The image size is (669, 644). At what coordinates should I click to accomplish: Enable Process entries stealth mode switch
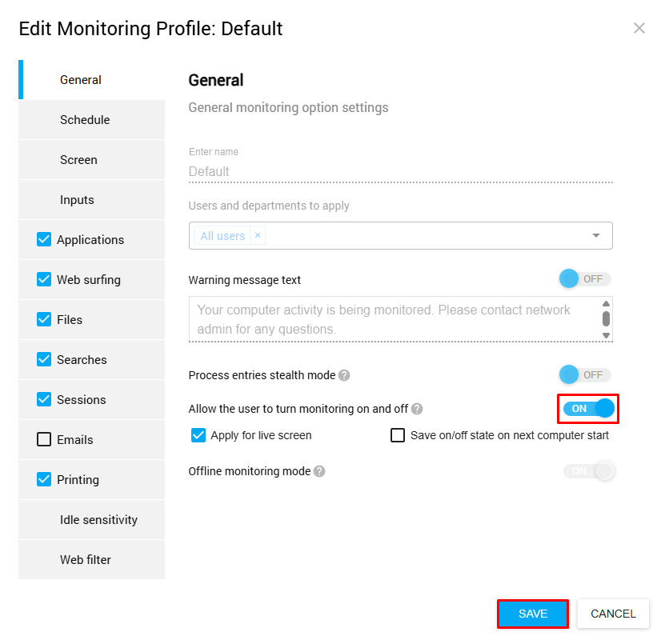(x=585, y=375)
